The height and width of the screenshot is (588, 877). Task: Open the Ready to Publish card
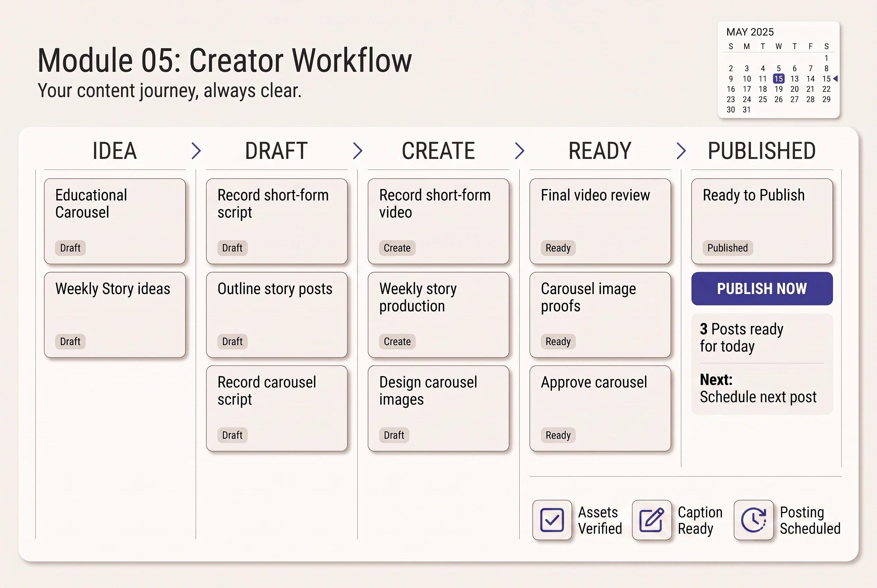pos(762,221)
